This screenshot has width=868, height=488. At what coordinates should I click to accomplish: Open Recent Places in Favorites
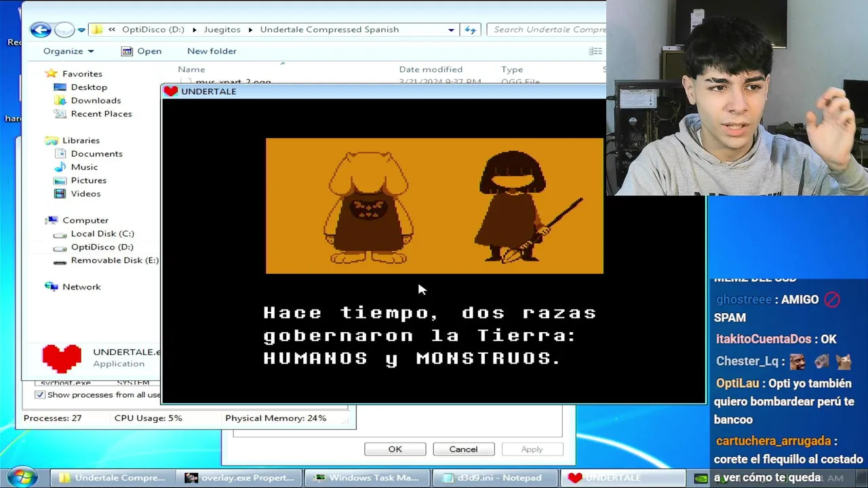(x=101, y=113)
